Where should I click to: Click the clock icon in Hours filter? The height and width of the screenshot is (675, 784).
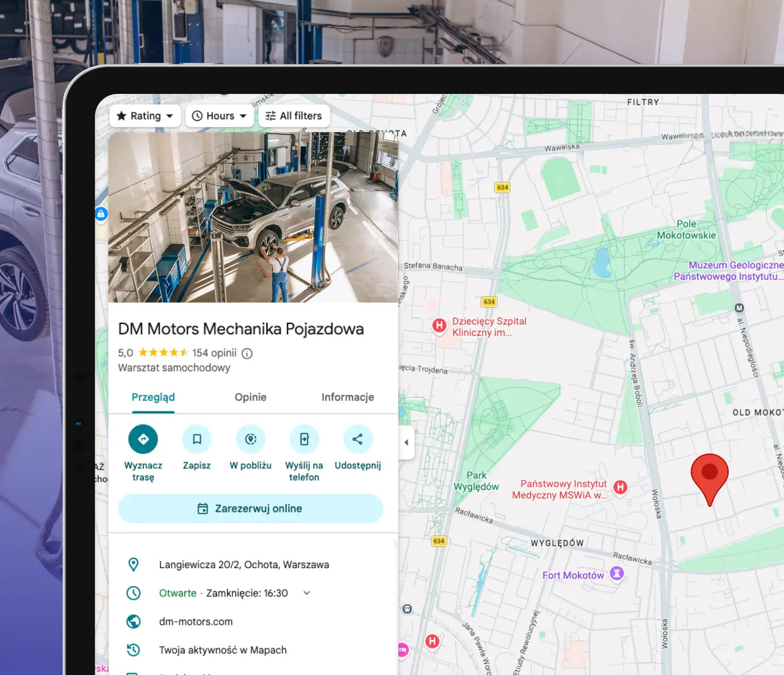(197, 116)
